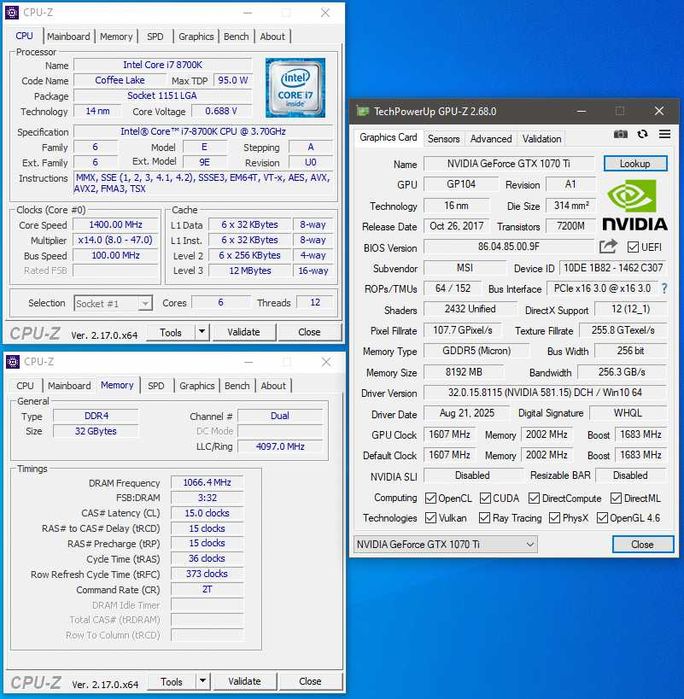Toggle the PhysX checkbox

tap(554, 518)
